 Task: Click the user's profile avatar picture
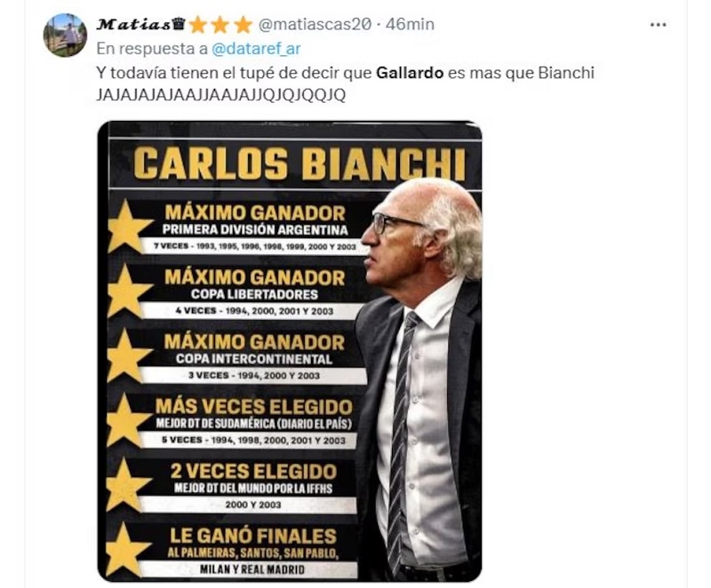[x=65, y=36]
